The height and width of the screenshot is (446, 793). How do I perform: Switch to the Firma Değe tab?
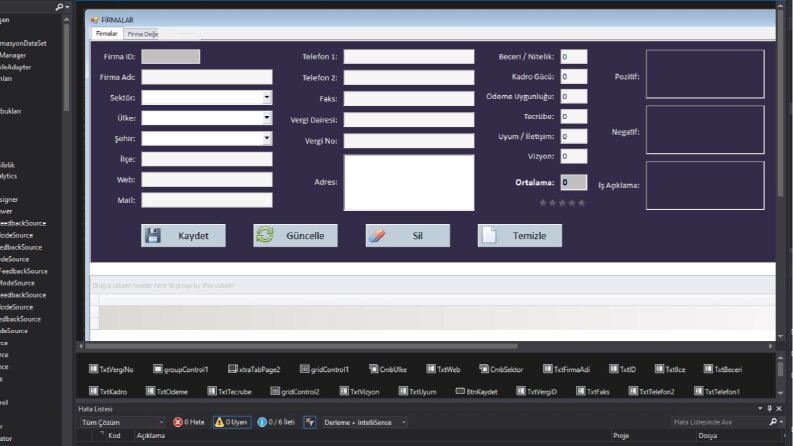(x=143, y=34)
